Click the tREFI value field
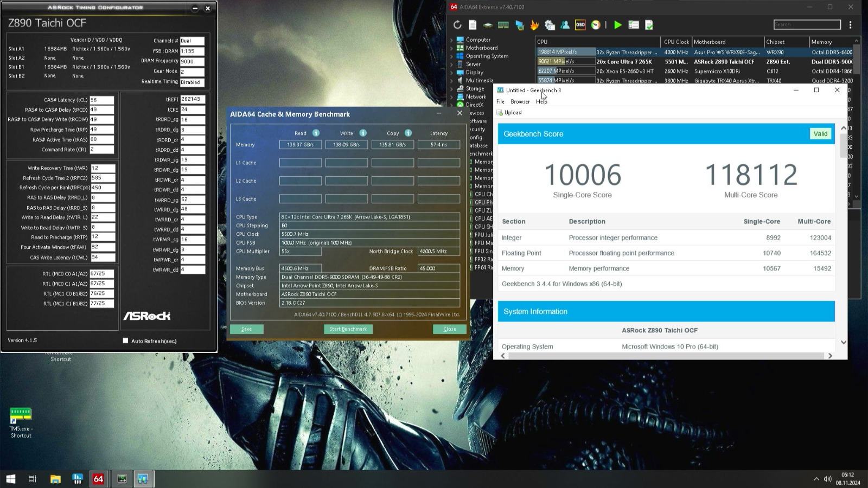The height and width of the screenshot is (488, 868). (193, 99)
